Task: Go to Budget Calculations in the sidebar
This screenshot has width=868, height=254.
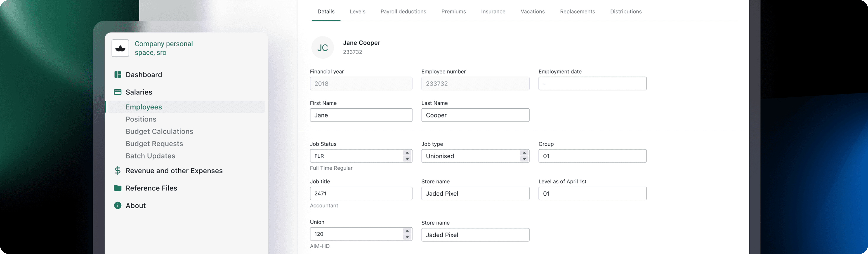Action: tap(159, 131)
